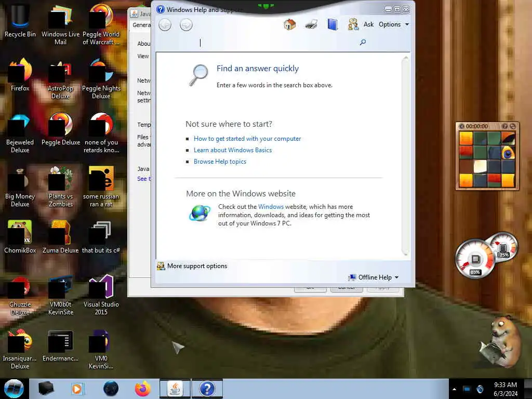Click the hamster reading desktop gadget

pyautogui.click(x=500, y=342)
